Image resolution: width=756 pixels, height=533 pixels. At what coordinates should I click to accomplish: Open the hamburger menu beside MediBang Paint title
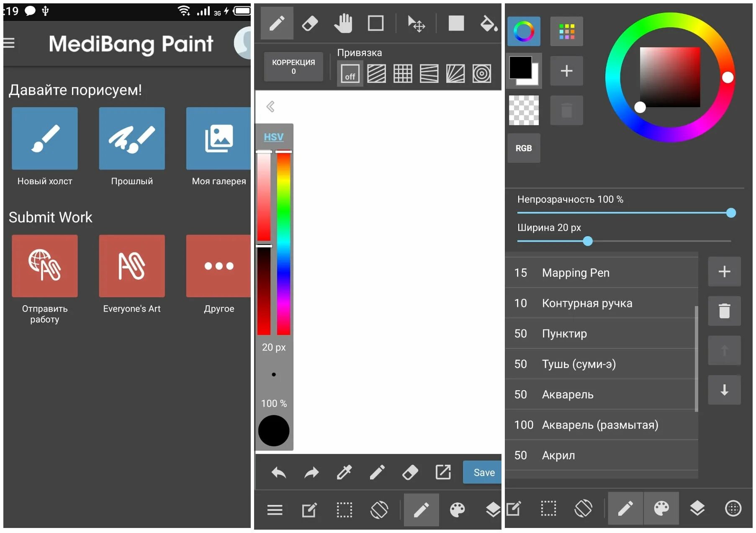coord(9,43)
